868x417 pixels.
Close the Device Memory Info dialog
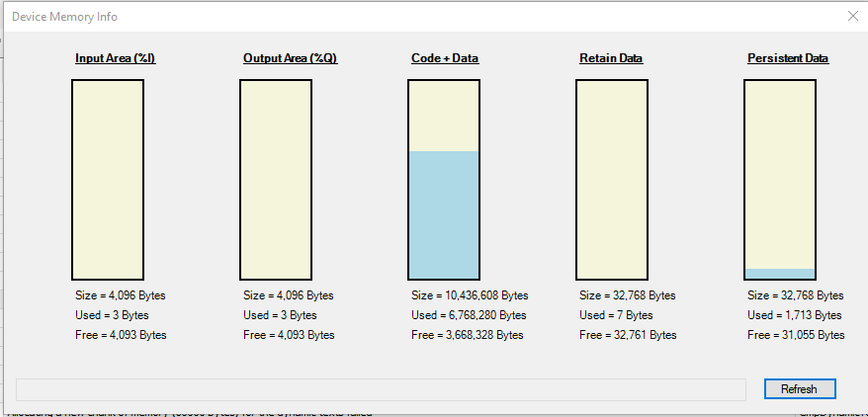click(x=853, y=16)
